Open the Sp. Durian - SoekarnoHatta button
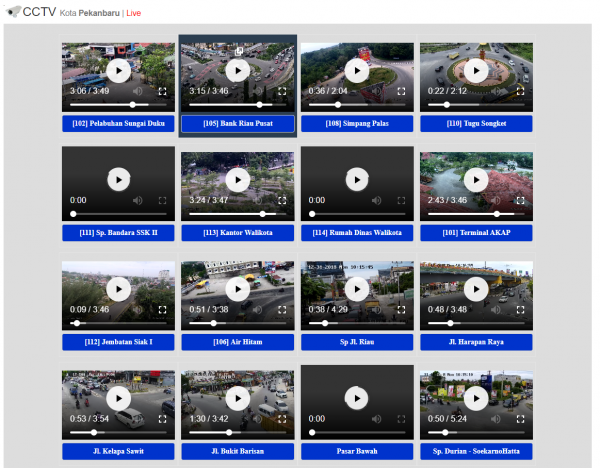 (x=476, y=451)
